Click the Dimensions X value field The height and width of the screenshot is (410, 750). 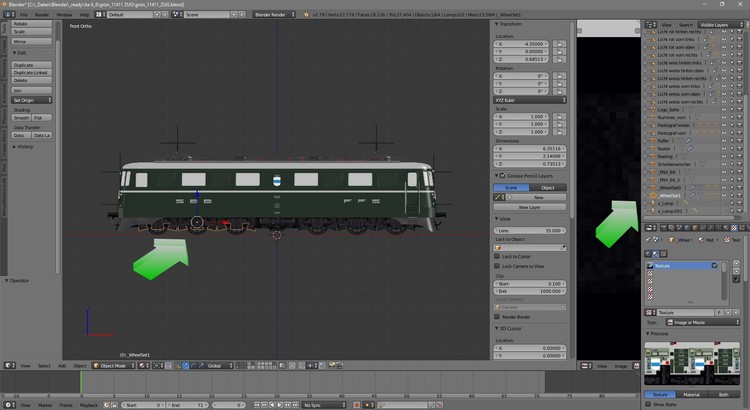click(530, 149)
